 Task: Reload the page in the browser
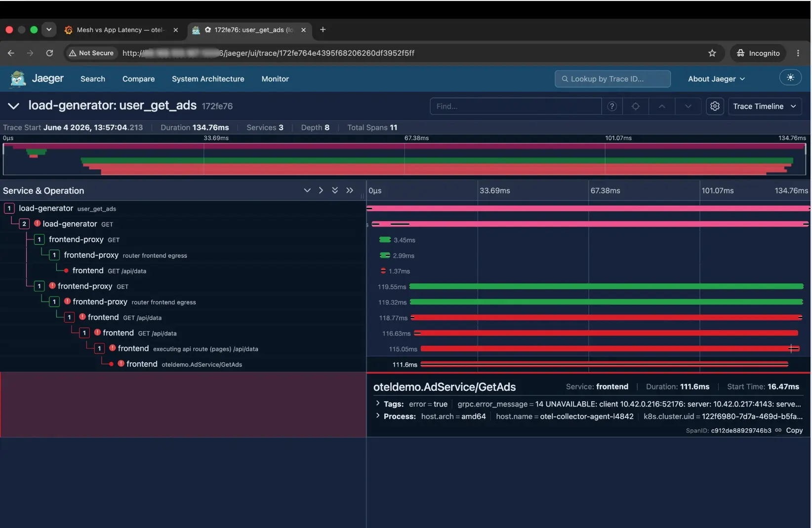pyautogui.click(x=49, y=53)
